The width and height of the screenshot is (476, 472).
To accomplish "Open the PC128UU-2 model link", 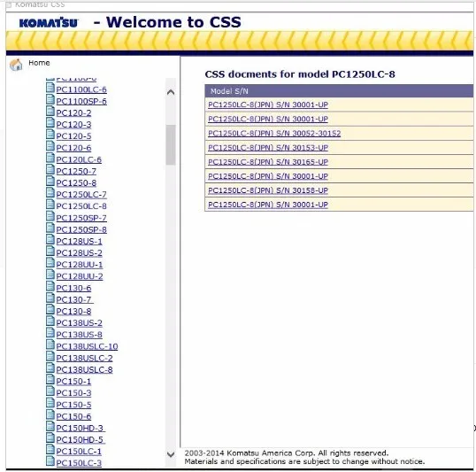I will (80, 276).
